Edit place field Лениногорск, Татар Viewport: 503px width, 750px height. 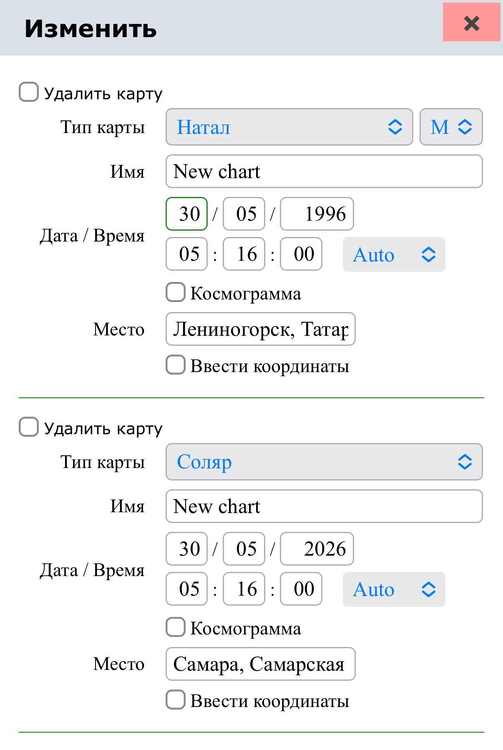pos(261,329)
